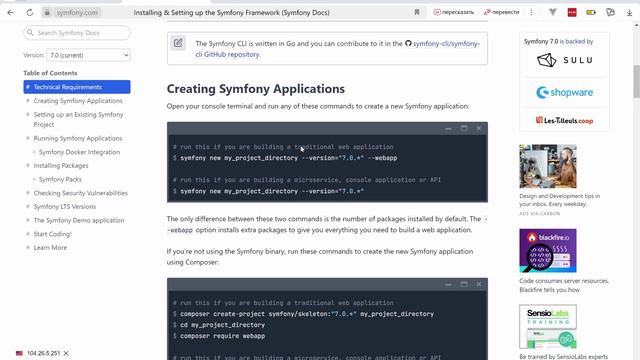Viewport: 640px width, 360px height.
Task: Click the пересказать (retell) button
Action: coord(453,12)
